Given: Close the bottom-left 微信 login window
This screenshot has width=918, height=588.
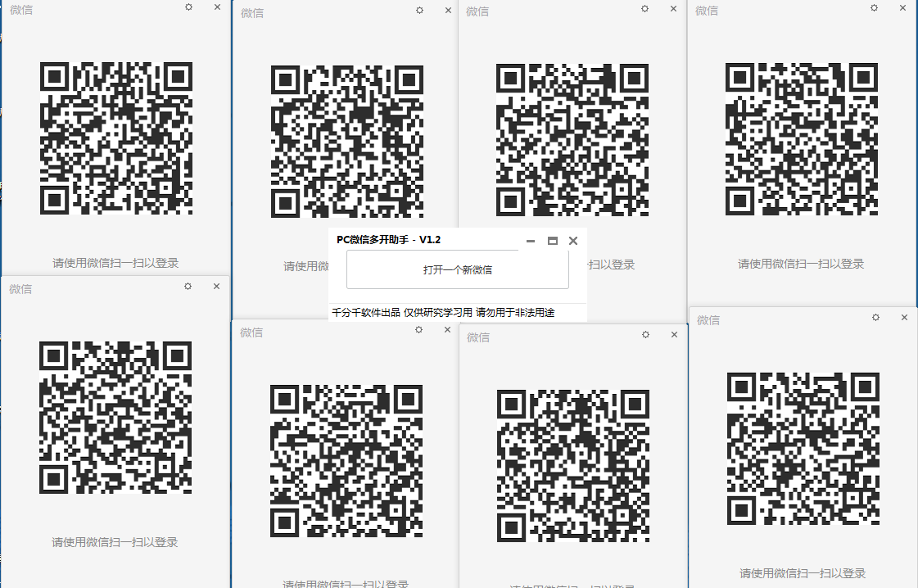Looking at the screenshot, I should (217, 287).
